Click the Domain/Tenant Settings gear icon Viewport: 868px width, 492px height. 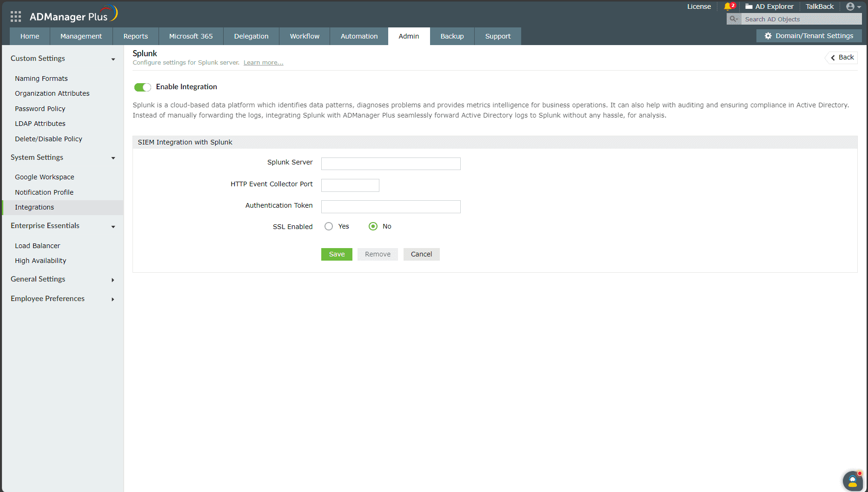768,36
